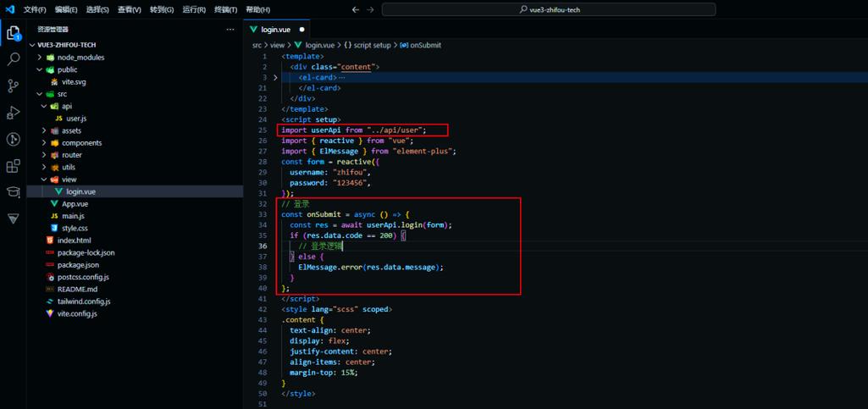The height and width of the screenshot is (409, 868).
Task: Click the back navigation arrow
Action: click(356, 9)
